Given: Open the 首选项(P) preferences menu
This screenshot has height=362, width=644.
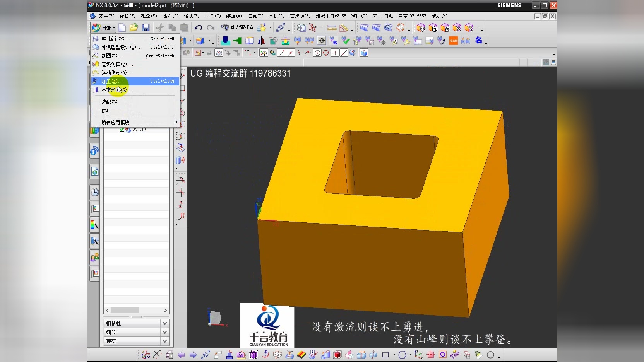Looking at the screenshot, I should 300,16.
